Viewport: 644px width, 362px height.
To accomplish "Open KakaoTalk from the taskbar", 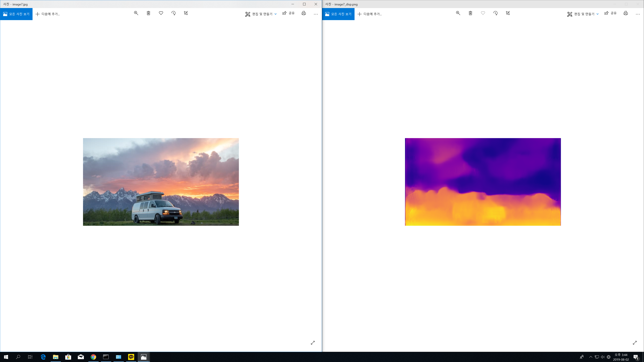I will [x=131, y=357].
